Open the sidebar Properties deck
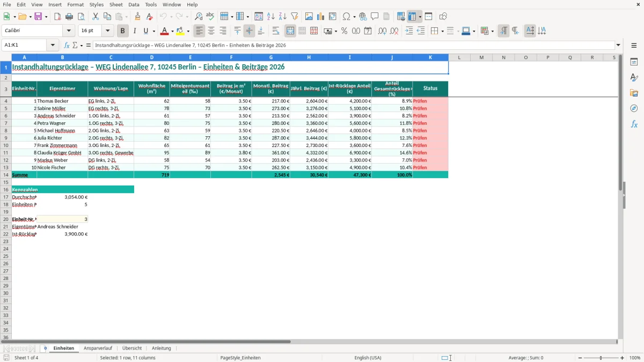This screenshot has width=644, height=362. click(634, 62)
